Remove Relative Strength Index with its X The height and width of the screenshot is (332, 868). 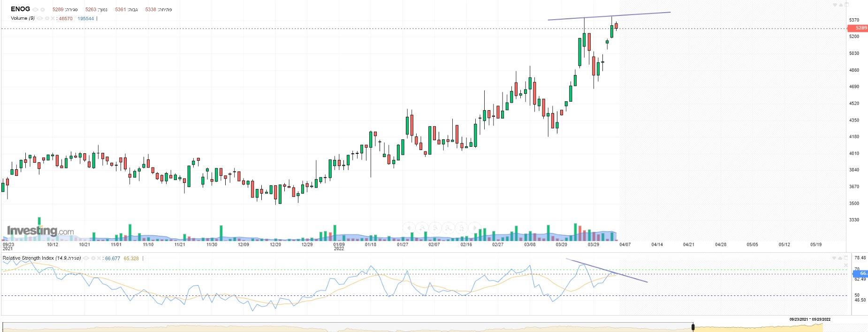pos(99,258)
